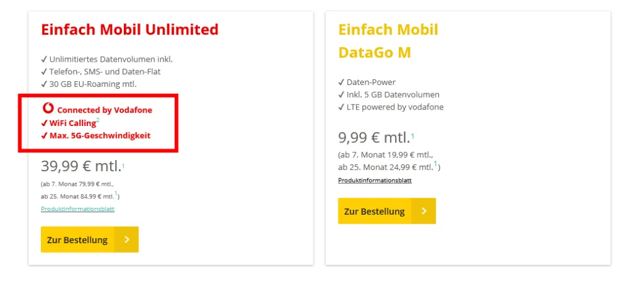
Task: Click the Unlimitiertes Datenvolumen inkl. feature
Action: pos(107,59)
